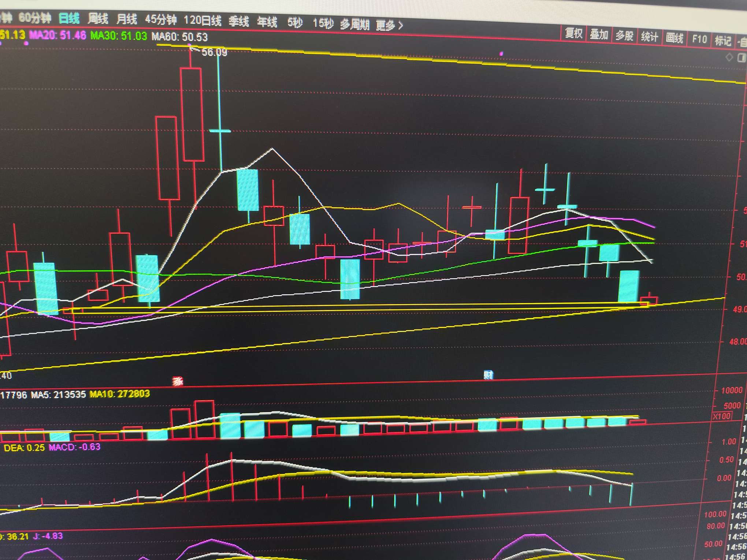Open the 标记 marking tool

click(x=722, y=40)
